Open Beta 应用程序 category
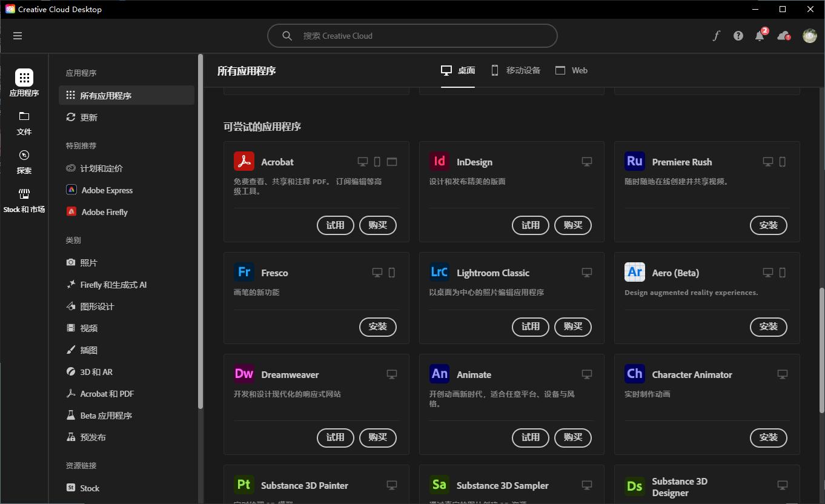 coord(127,415)
